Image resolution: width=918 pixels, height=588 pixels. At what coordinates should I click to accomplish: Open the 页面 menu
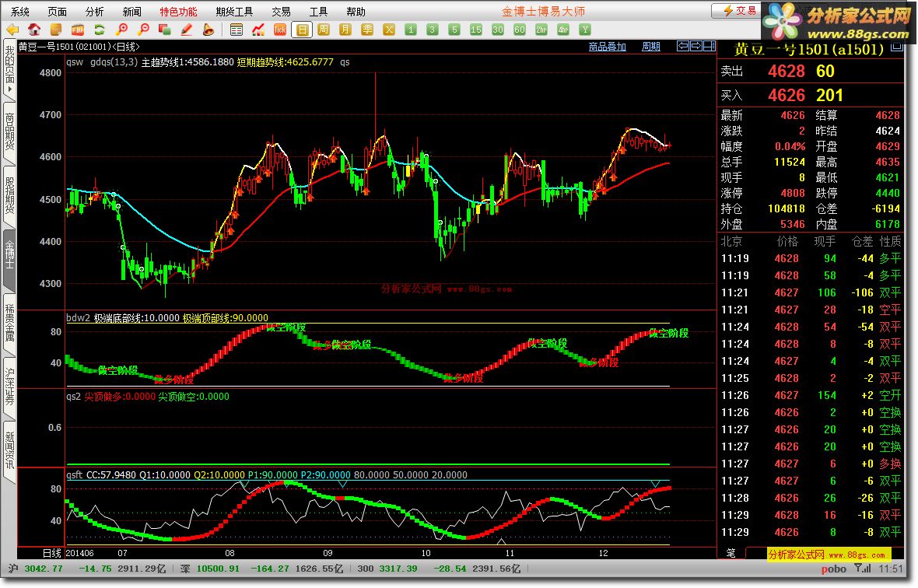pyautogui.click(x=57, y=11)
